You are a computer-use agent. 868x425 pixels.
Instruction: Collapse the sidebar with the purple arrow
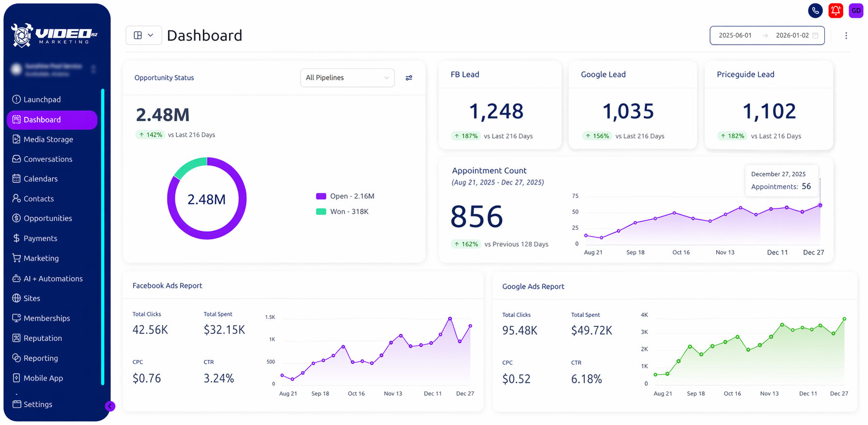110,406
